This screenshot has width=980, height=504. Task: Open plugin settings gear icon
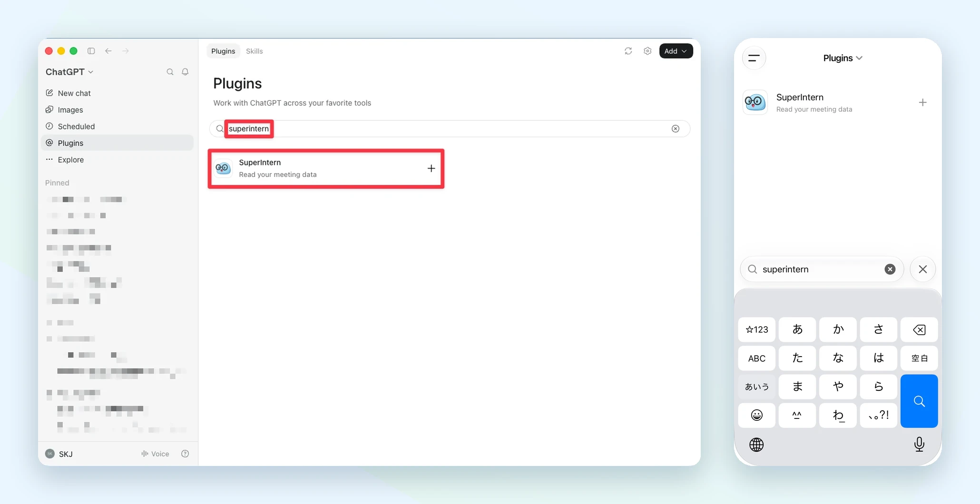[x=647, y=51]
